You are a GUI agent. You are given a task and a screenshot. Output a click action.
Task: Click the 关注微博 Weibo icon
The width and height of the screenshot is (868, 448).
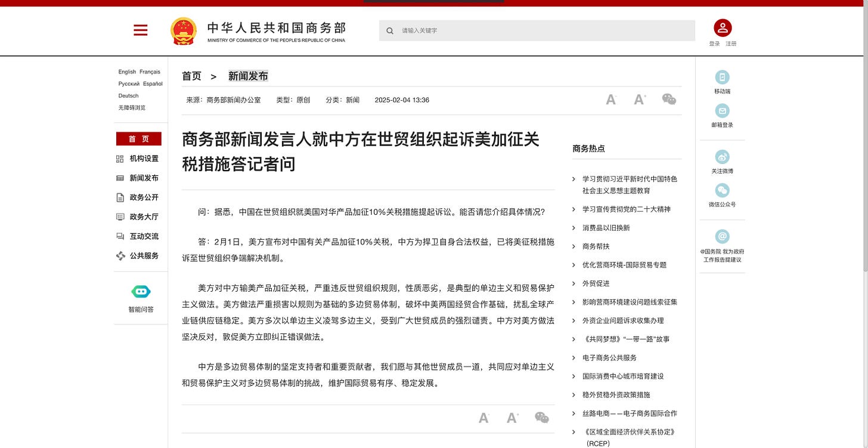tap(722, 157)
